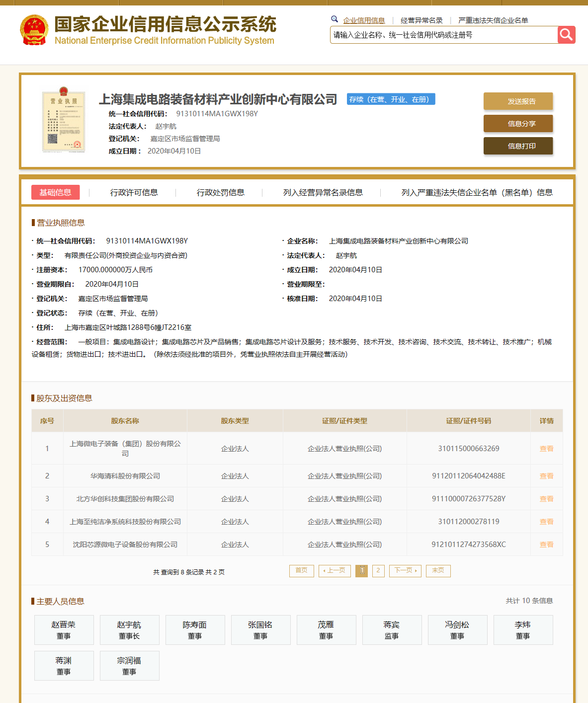Type in the enterprise name search field
The width and height of the screenshot is (588, 703).
point(443,35)
